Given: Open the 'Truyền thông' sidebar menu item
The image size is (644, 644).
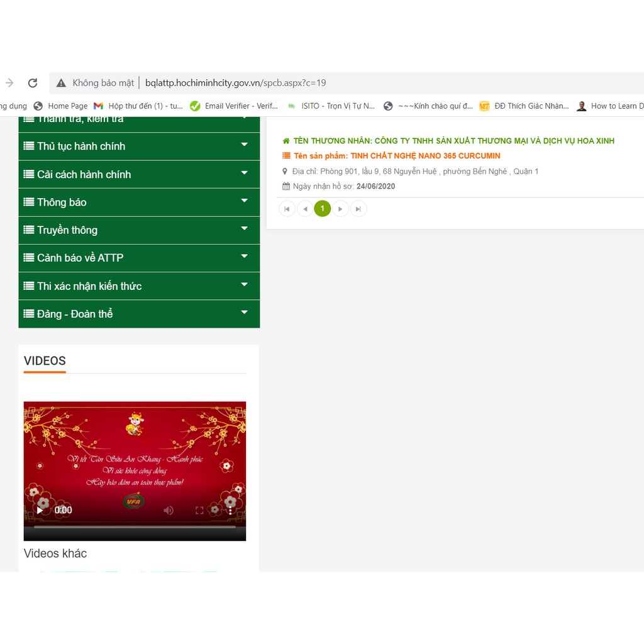Looking at the screenshot, I should tap(67, 230).
